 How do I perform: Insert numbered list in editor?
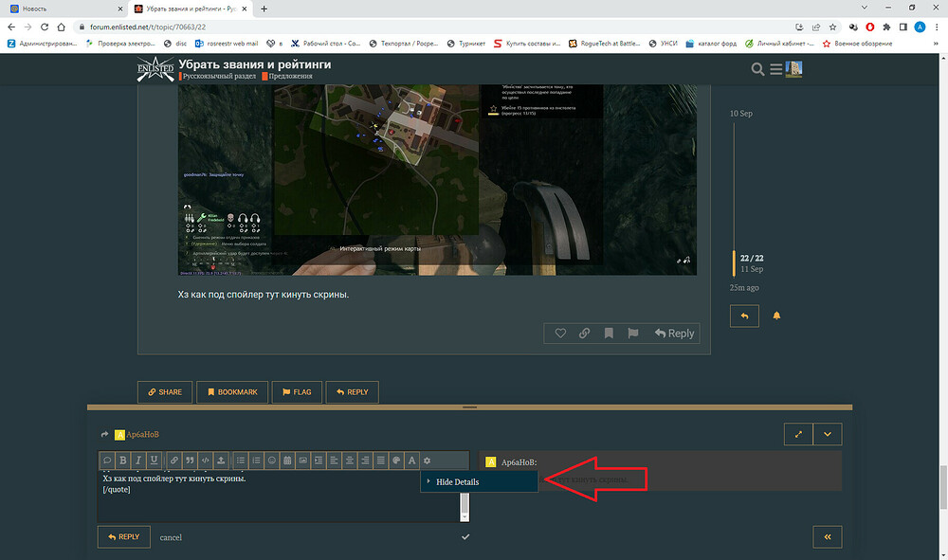tap(256, 461)
